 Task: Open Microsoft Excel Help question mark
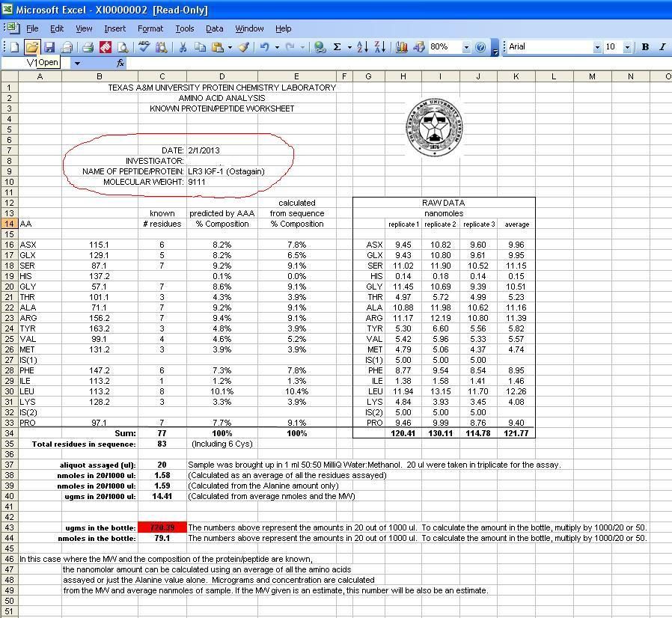(x=480, y=46)
